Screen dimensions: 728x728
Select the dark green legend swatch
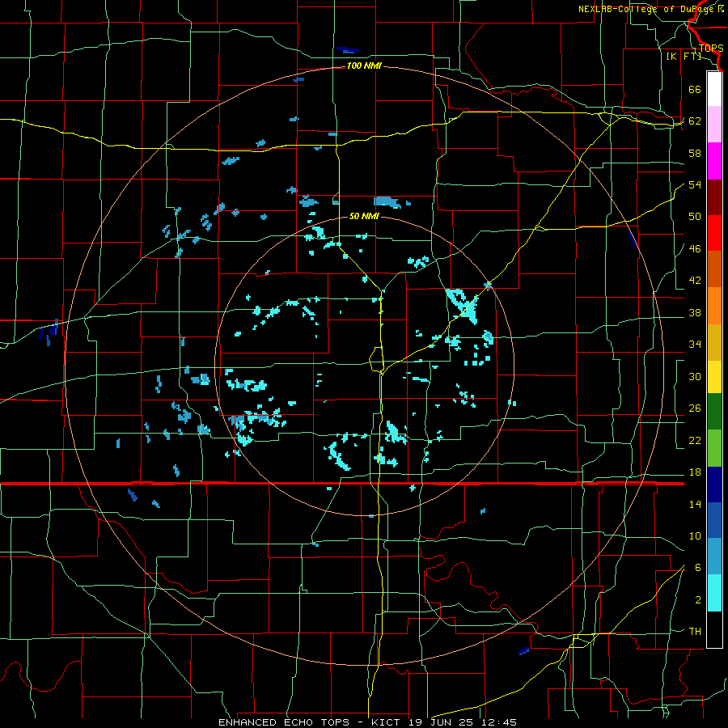[x=714, y=412]
